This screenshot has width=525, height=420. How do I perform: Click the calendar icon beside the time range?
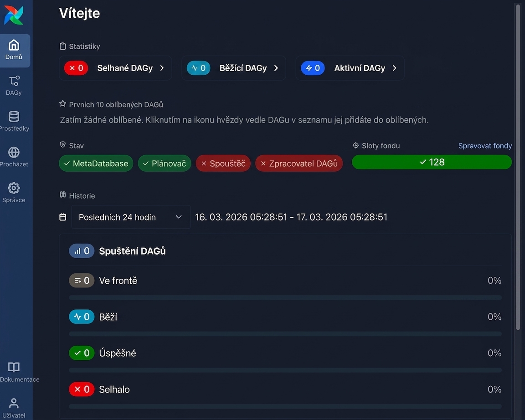click(62, 217)
